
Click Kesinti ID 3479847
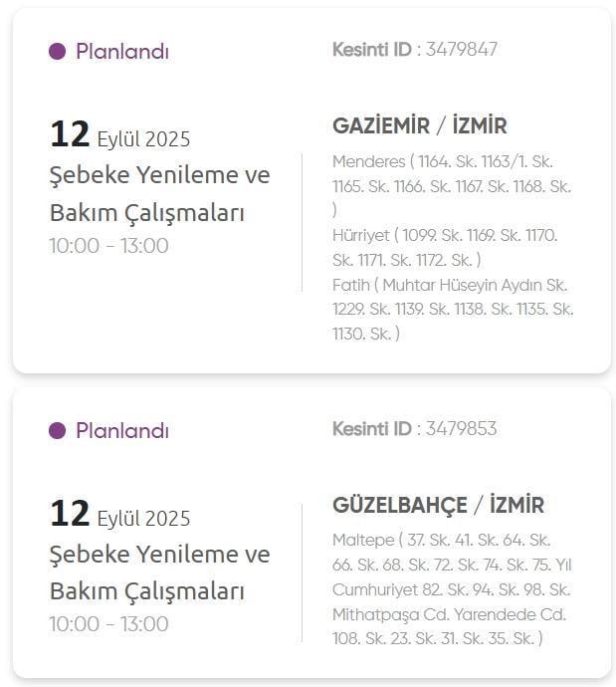(x=415, y=49)
